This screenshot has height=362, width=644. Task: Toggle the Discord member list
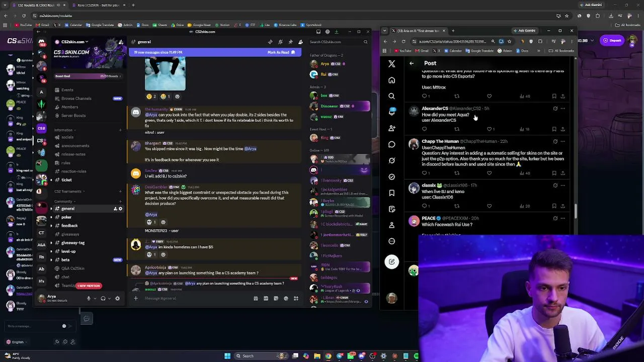pyautogui.click(x=300, y=42)
